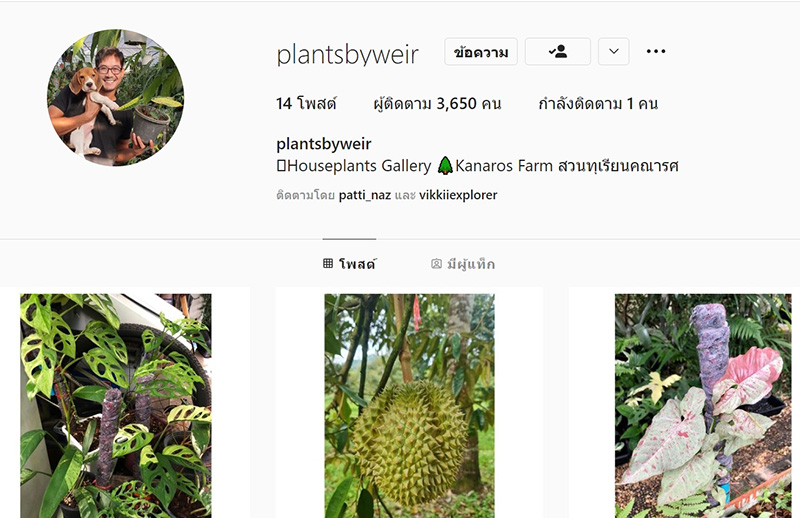Viewport: 800px width, 518px height.
Task: Switch to the มีผู้แท็ก tagged tab
Action: [463, 264]
